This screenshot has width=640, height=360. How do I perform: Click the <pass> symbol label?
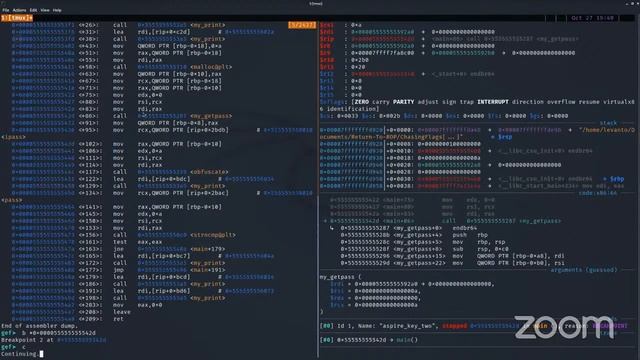[12, 200]
